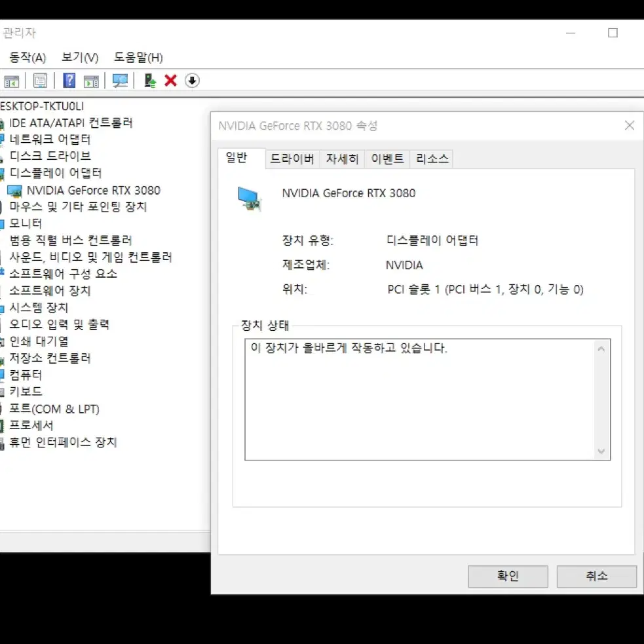Select 프로세서 in the tree
Viewport: 644px width, 644px height.
[31, 425]
